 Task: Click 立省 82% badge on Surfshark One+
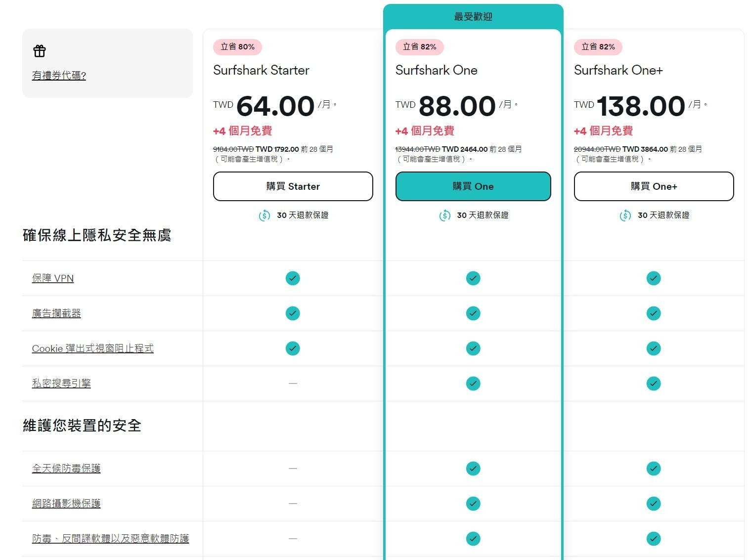(x=598, y=47)
